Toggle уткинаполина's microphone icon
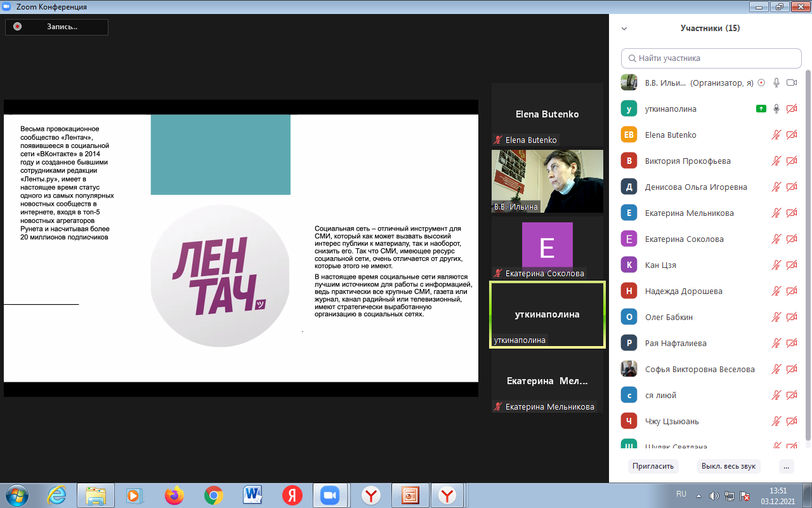This screenshot has width=812, height=508. 776,109
